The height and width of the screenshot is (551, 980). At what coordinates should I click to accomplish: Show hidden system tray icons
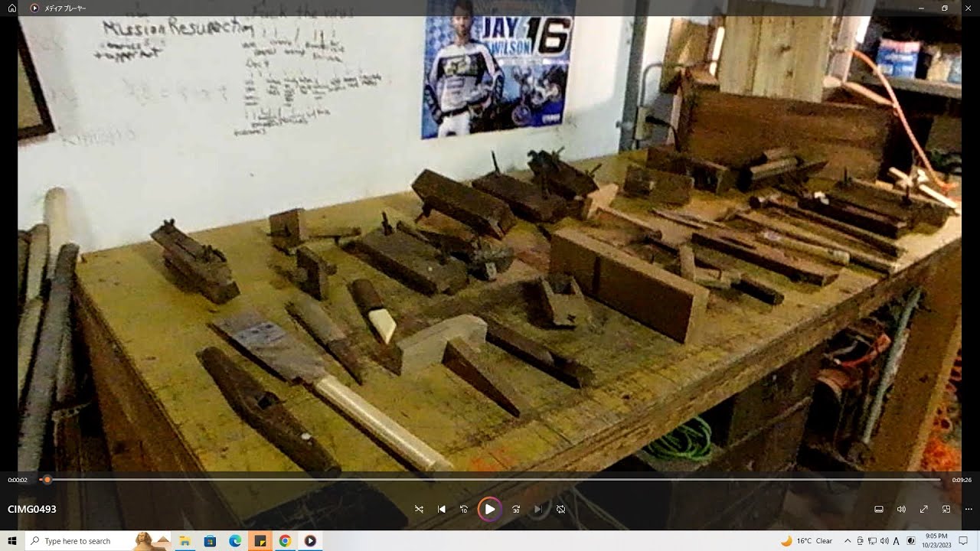848,541
